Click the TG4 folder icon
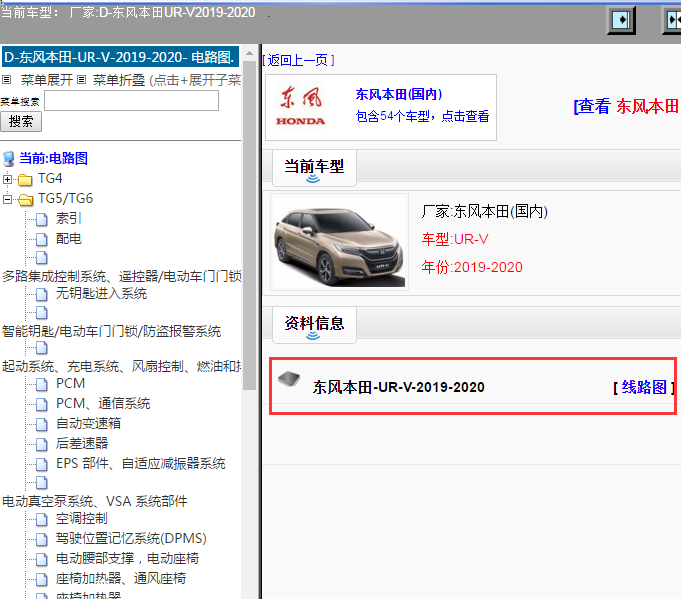681x599 pixels. point(25,179)
